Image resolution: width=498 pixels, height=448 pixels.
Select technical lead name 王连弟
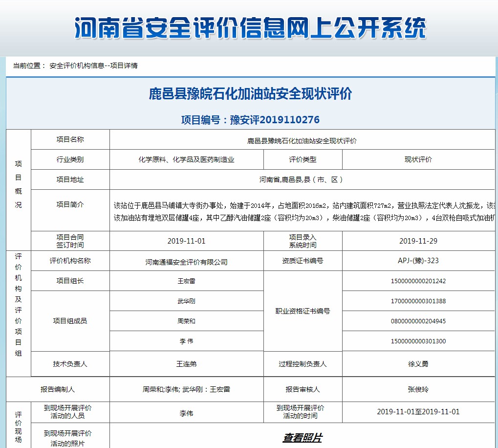[186, 364]
